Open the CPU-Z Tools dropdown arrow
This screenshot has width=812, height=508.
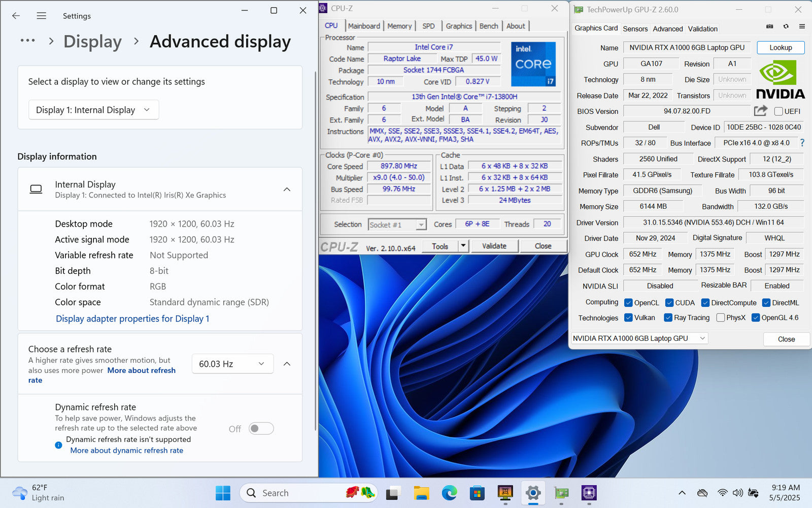tap(463, 246)
